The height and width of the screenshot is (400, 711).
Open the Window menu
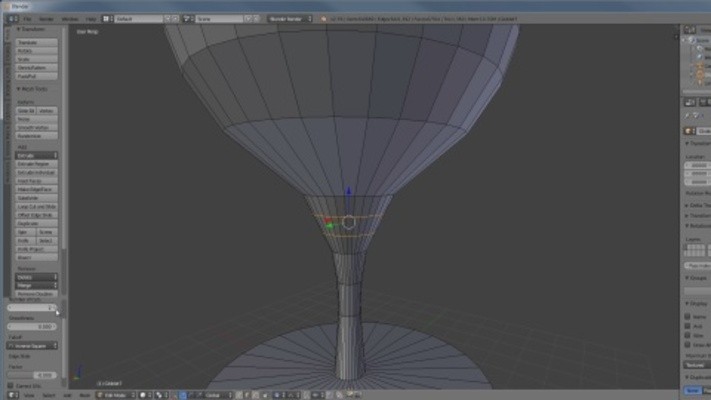pos(70,19)
